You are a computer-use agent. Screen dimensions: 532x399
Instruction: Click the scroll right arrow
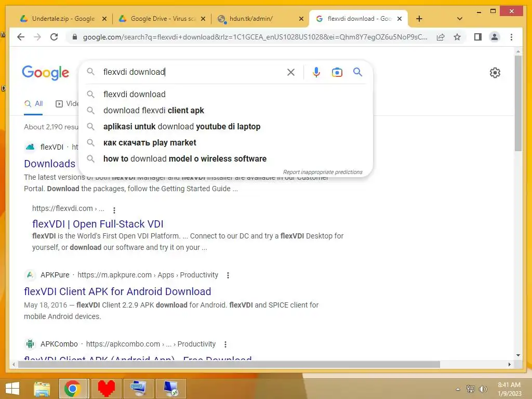pyautogui.click(x=509, y=364)
